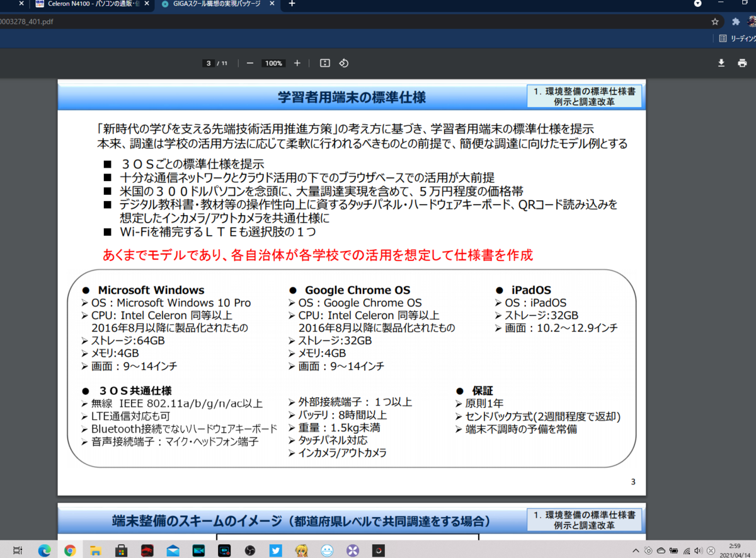Click the 保証 heading
The height and width of the screenshot is (558, 756).
click(x=483, y=390)
